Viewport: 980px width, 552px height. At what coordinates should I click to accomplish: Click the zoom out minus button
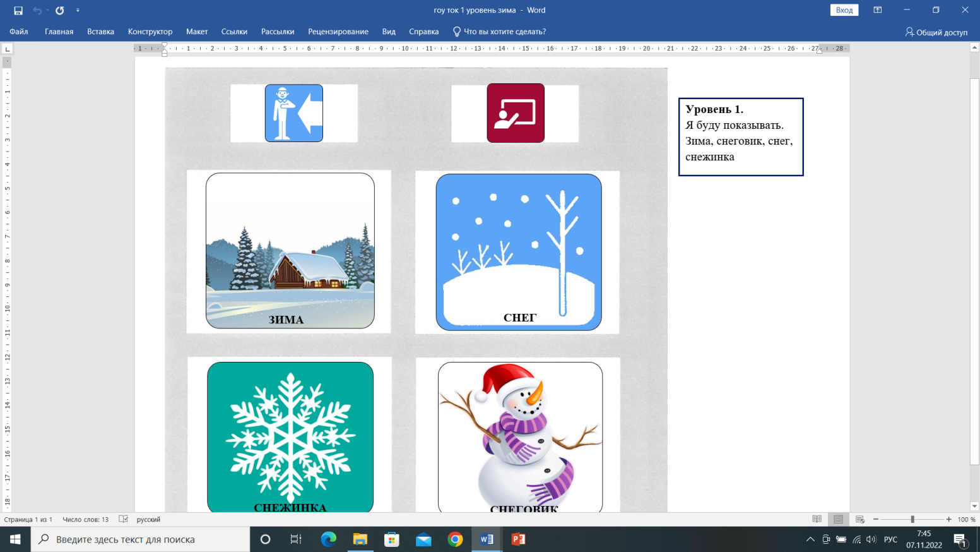pos(876,519)
